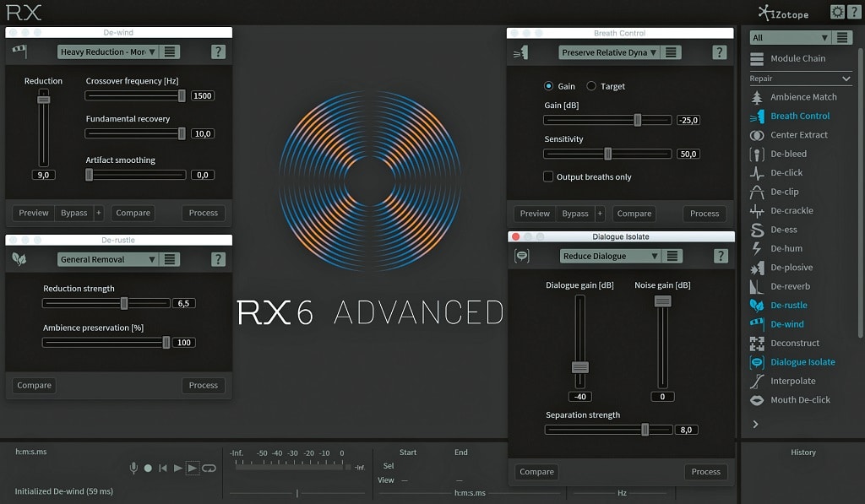The image size is (865, 504).
Task: Open De-wind preset menu list icon
Action: coord(170,51)
